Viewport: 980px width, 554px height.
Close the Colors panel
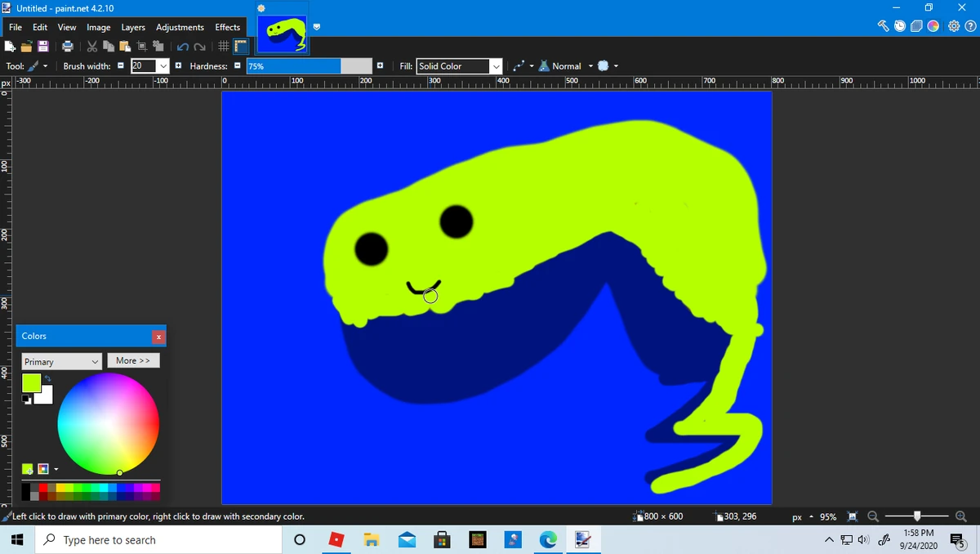pos(158,337)
